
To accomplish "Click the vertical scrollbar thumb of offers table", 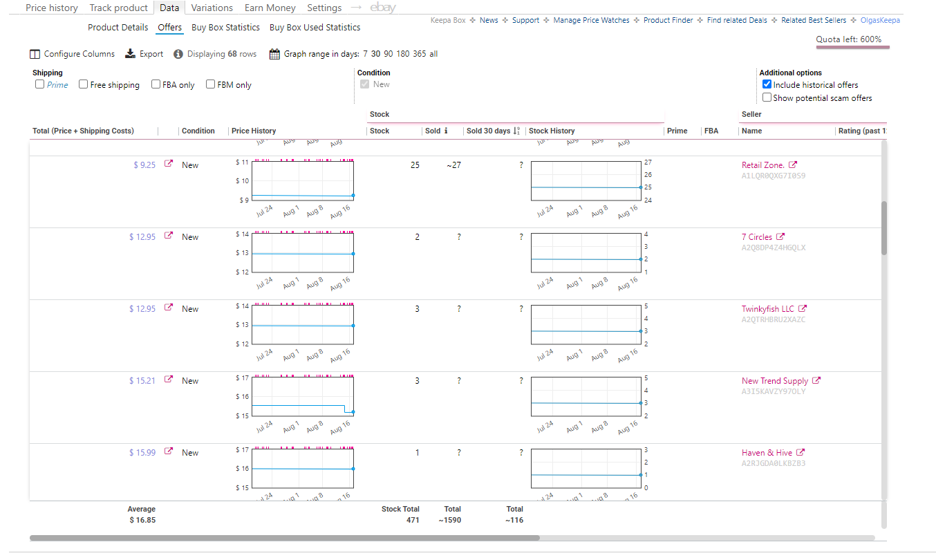I will pos(884,228).
